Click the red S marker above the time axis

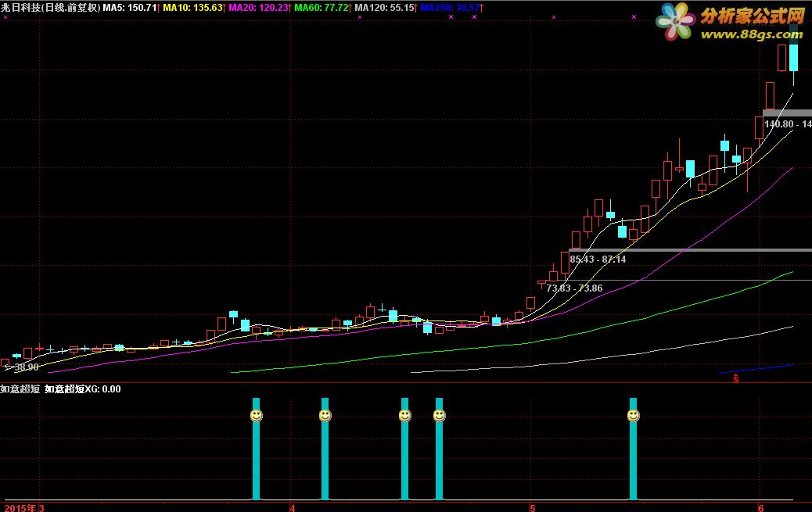coord(736,378)
